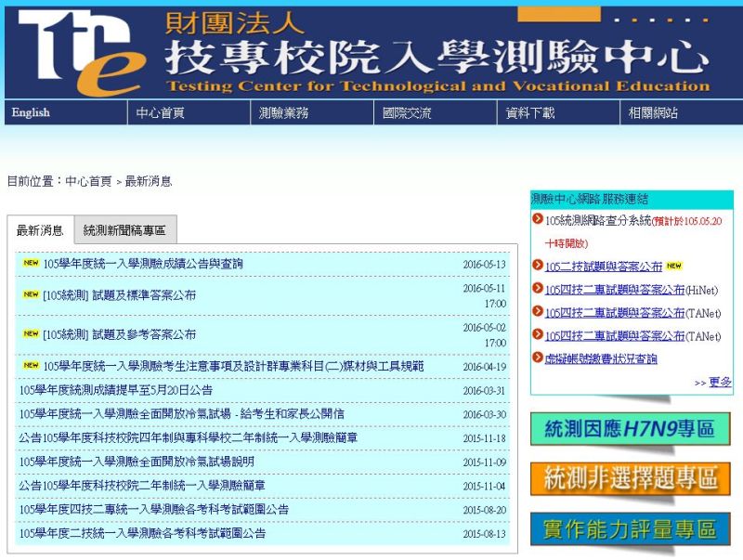This screenshot has height=560, width=743.
Task: Switch site language via English menu item
Action: pos(29,113)
